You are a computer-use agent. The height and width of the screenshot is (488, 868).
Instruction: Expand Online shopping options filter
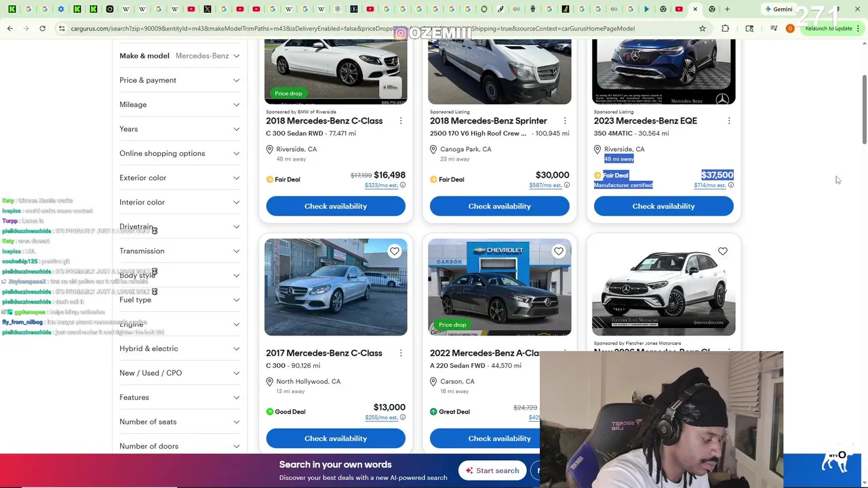[x=180, y=153]
